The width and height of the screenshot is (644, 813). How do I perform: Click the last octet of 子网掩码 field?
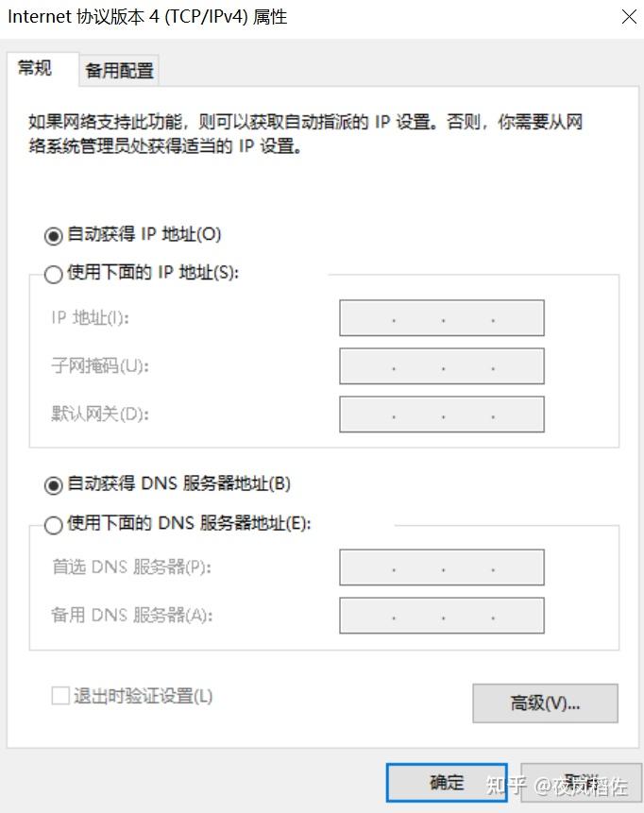[517, 365]
